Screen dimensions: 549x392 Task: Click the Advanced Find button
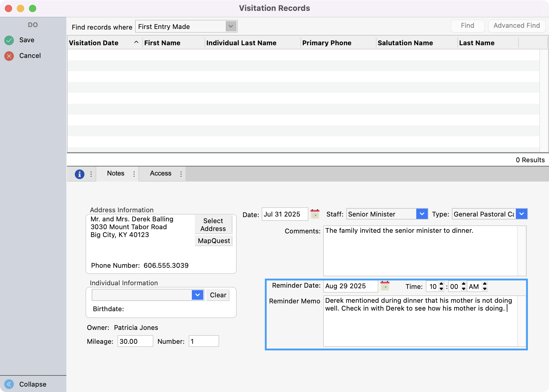[x=516, y=26]
